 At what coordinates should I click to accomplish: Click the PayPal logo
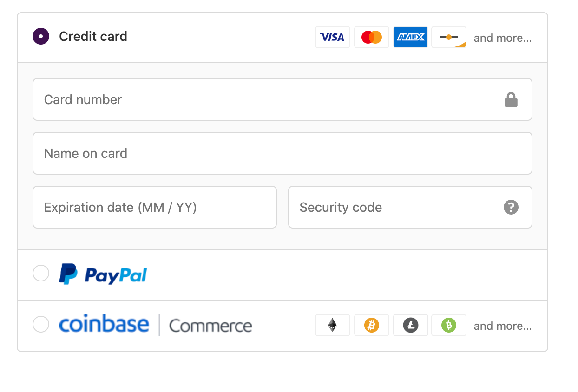tap(103, 274)
